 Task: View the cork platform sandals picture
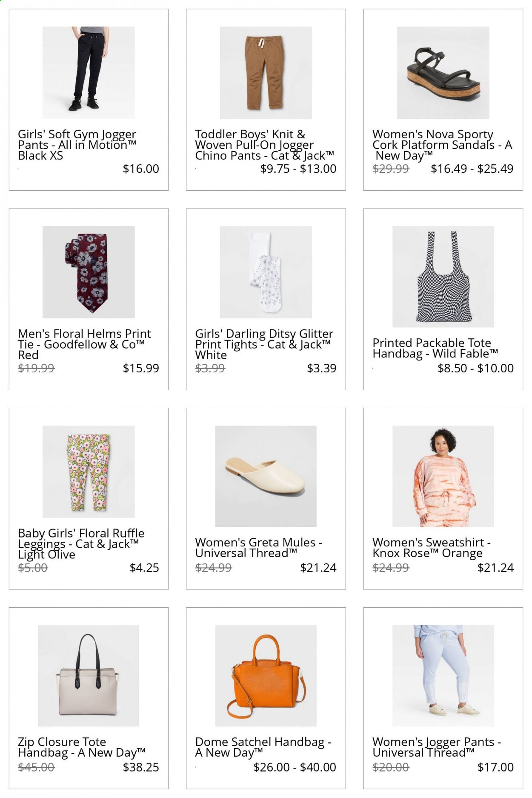coord(443,72)
